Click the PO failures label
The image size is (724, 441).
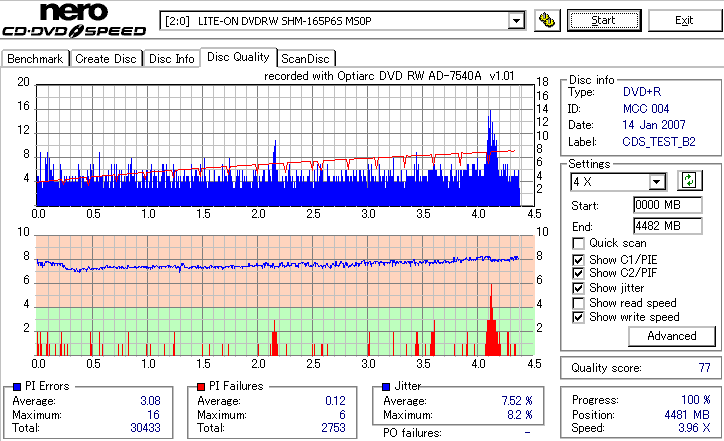coord(412,433)
